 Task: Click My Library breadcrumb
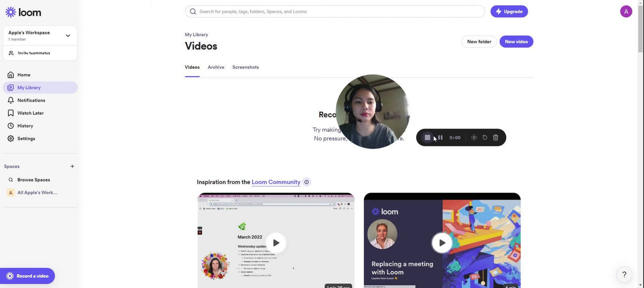click(196, 35)
